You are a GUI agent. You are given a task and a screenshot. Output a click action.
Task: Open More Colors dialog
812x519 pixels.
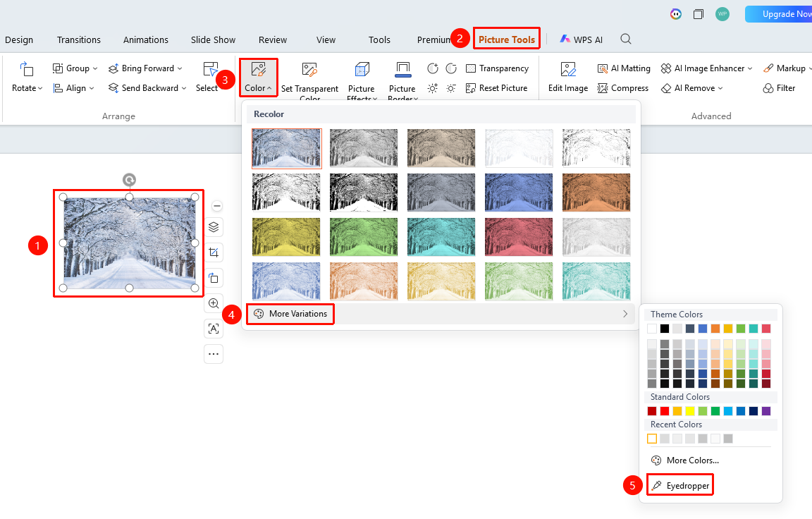click(x=685, y=460)
